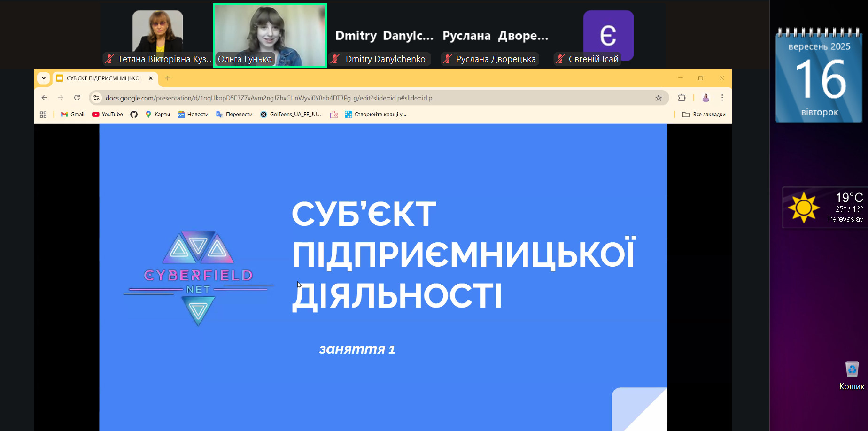Open a new tab with plus button
This screenshot has height=431, width=868.
tap(167, 78)
